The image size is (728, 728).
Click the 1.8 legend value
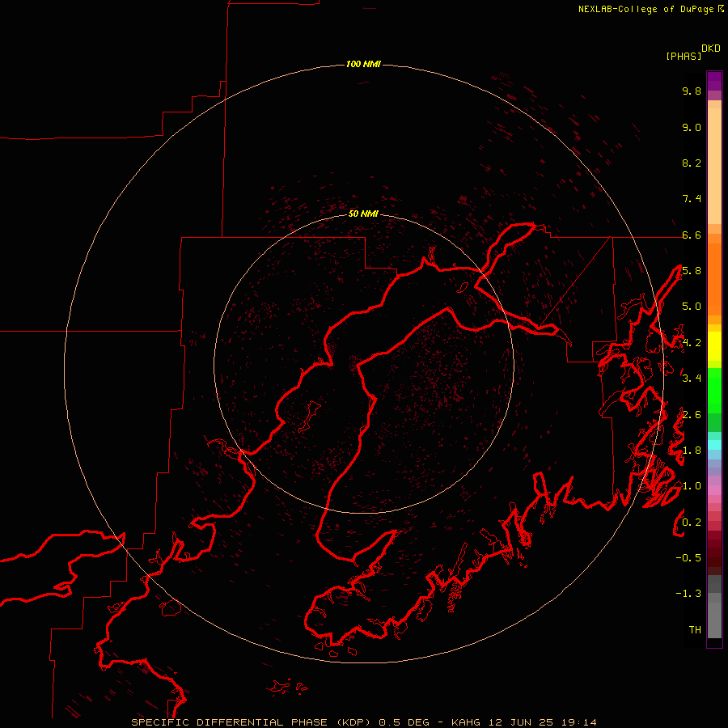click(692, 451)
